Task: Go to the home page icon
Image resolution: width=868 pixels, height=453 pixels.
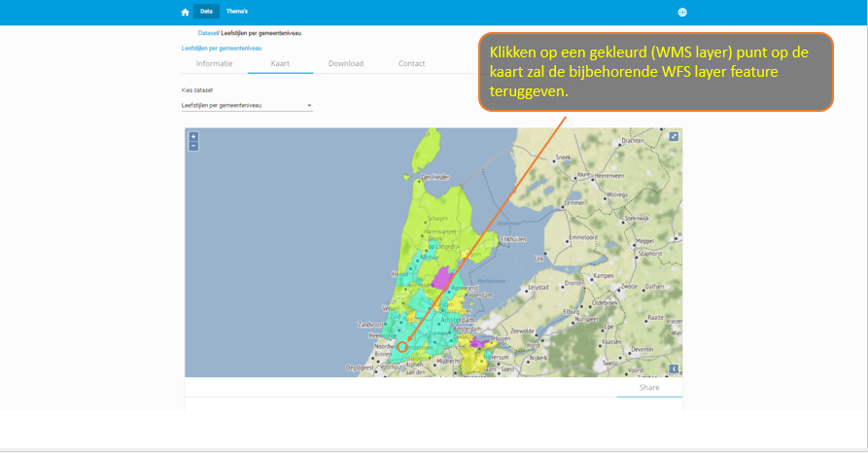Action: point(185,13)
